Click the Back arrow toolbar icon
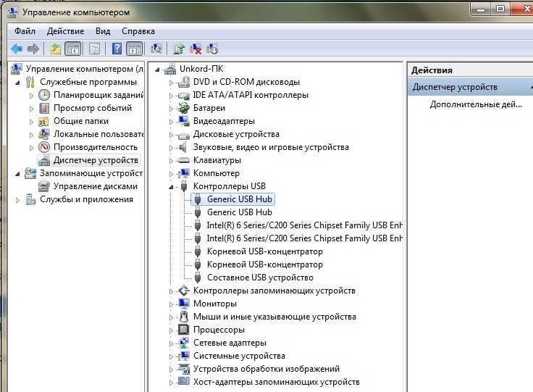The height and width of the screenshot is (392, 533). [17, 49]
